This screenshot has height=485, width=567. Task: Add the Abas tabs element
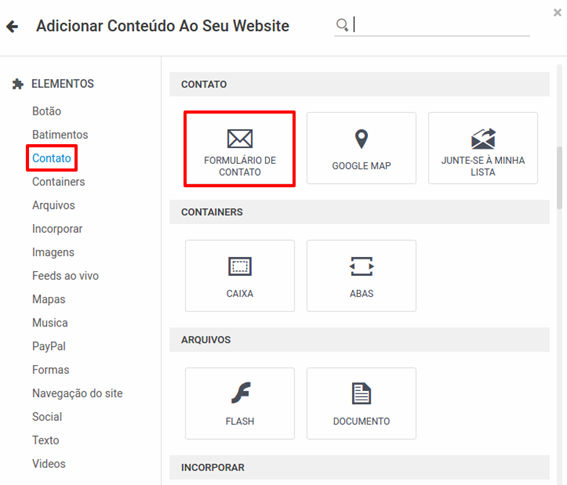tap(361, 276)
